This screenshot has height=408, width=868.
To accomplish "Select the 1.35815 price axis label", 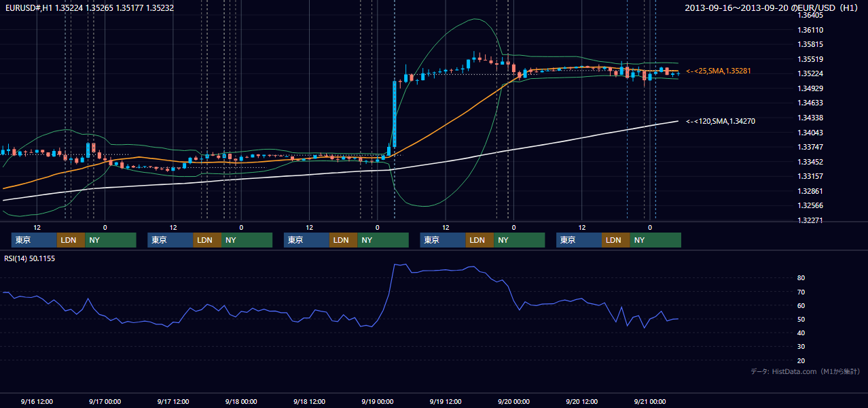I will click(811, 45).
